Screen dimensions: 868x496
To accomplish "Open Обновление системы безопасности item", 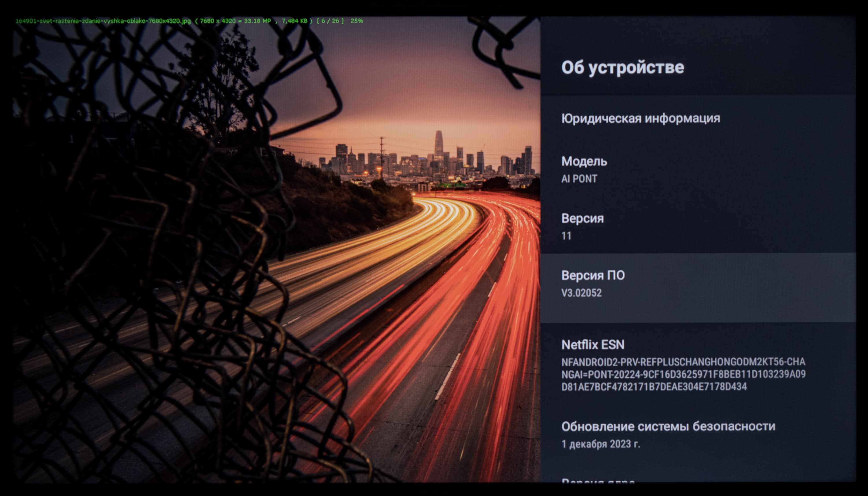I will pyautogui.click(x=668, y=426).
